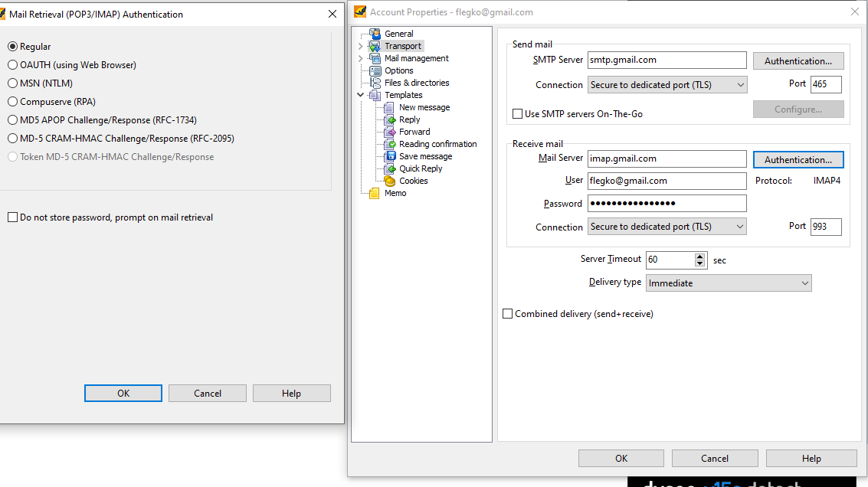Click the Forward template icon
Viewport: 868px width, 487px height.
click(389, 132)
